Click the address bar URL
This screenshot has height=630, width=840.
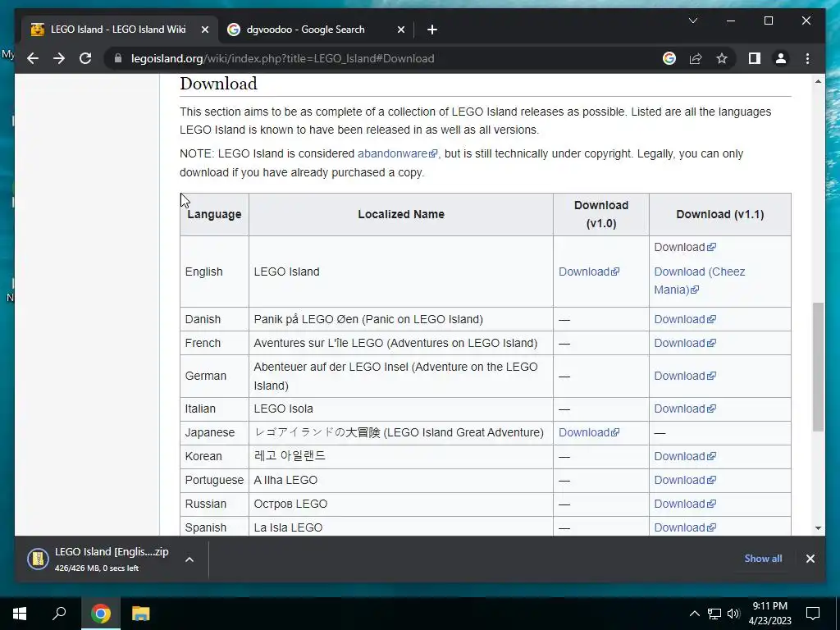[x=282, y=58]
